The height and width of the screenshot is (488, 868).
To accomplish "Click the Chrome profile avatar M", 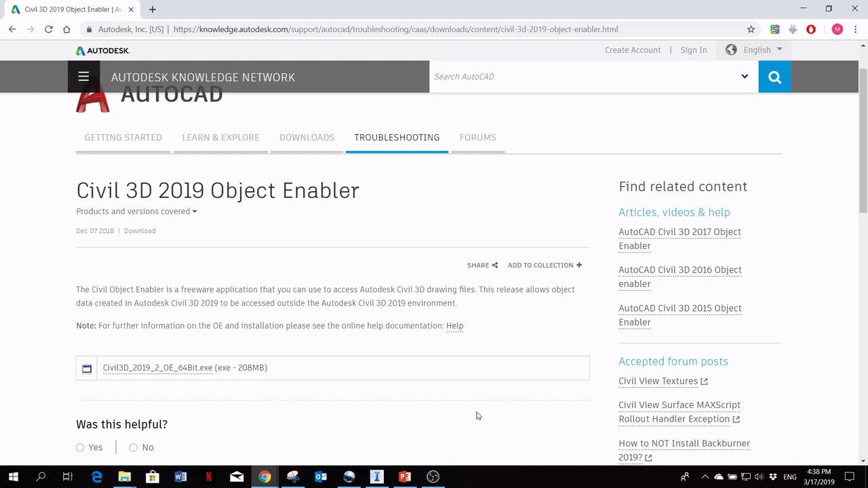I will [x=837, y=29].
